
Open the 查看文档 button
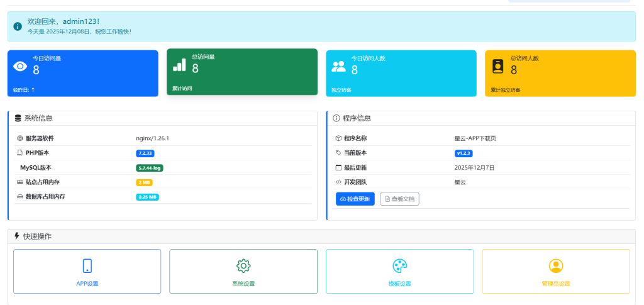click(x=399, y=199)
